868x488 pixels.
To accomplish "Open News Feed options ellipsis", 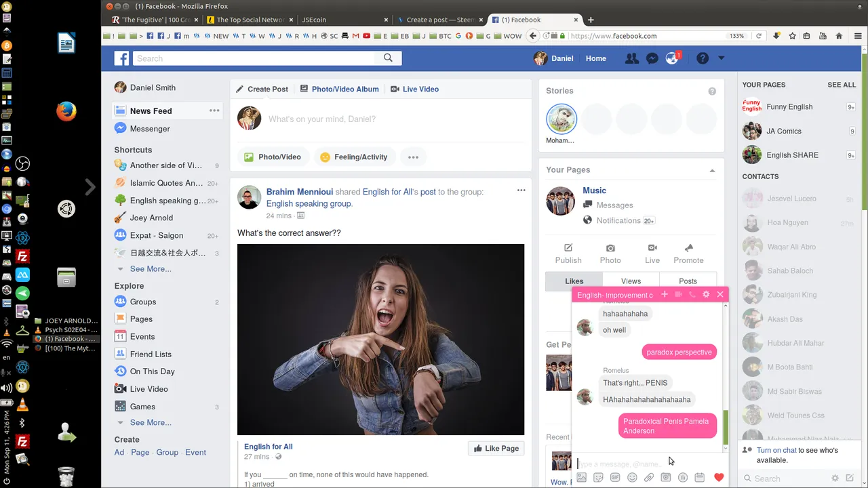I will [x=214, y=110].
